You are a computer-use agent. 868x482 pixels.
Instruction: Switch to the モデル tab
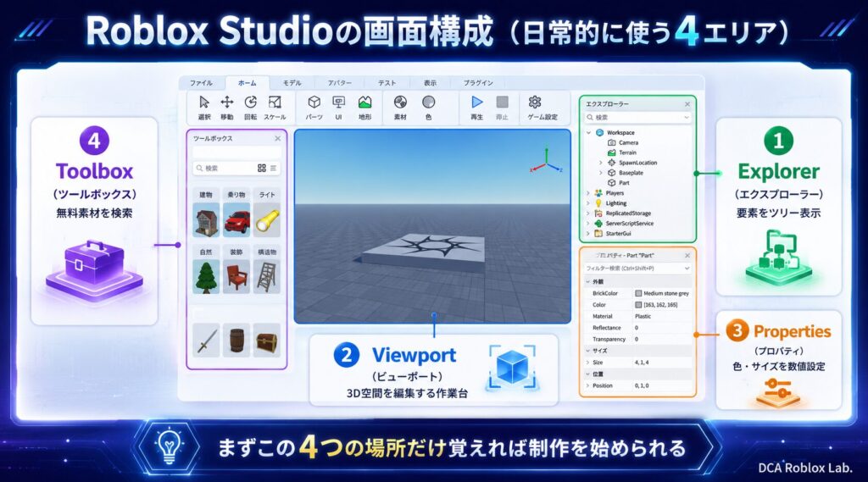(292, 83)
